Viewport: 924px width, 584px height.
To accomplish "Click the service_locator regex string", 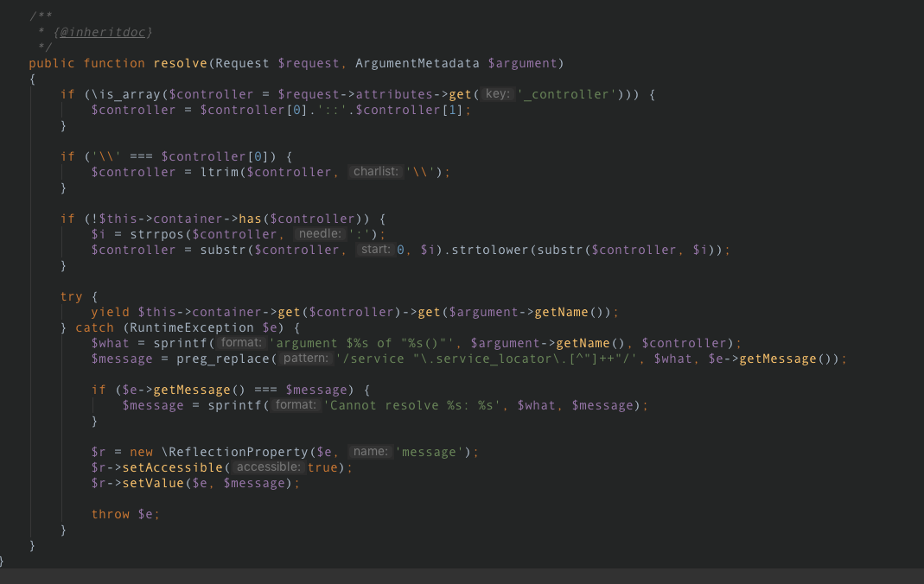I will (x=487, y=359).
